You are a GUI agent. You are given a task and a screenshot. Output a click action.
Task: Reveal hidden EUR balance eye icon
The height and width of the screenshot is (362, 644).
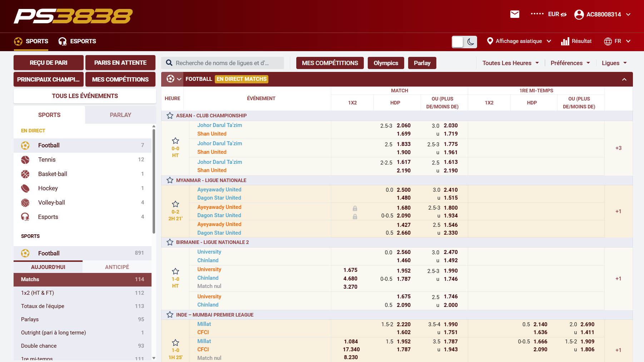click(x=564, y=15)
